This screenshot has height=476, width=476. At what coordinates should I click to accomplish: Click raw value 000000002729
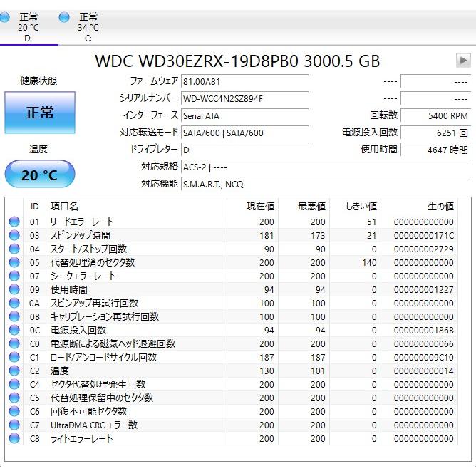point(424,249)
